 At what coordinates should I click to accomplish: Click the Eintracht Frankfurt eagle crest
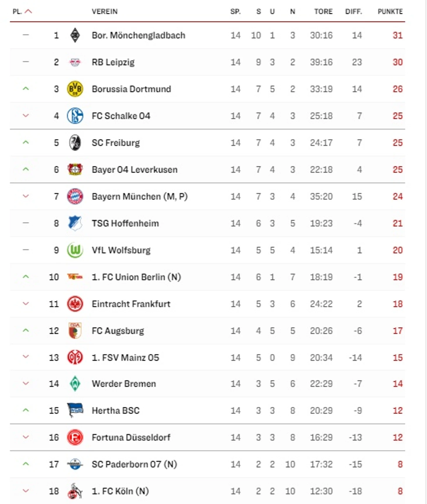click(x=75, y=304)
